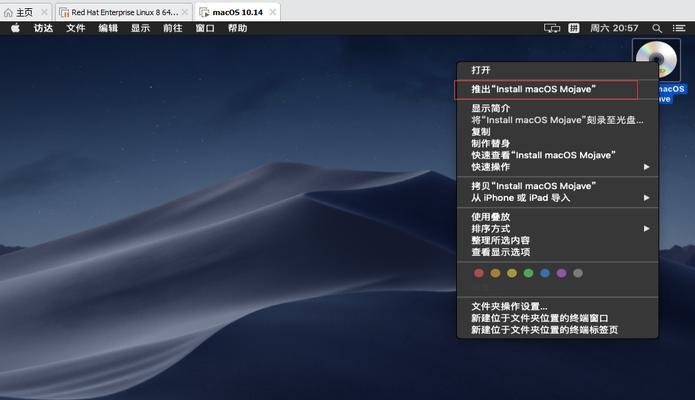The height and width of the screenshot is (400, 695).
Task: Open the 编辑 menu
Action: point(108,28)
